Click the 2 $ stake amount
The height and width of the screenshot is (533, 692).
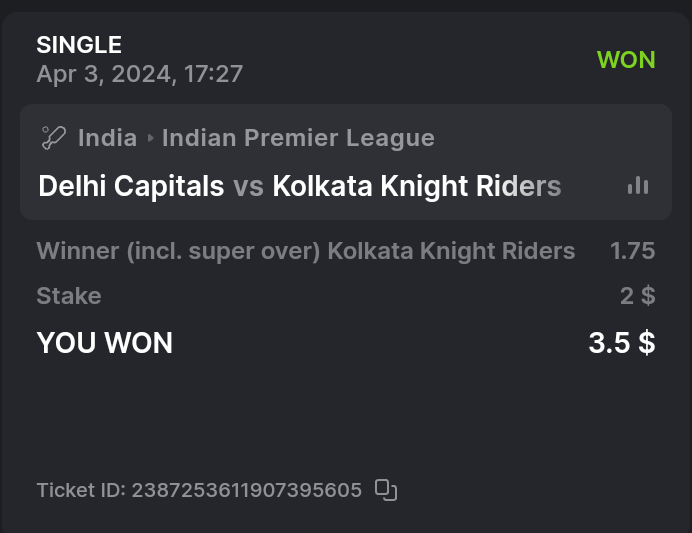click(x=637, y=296)
